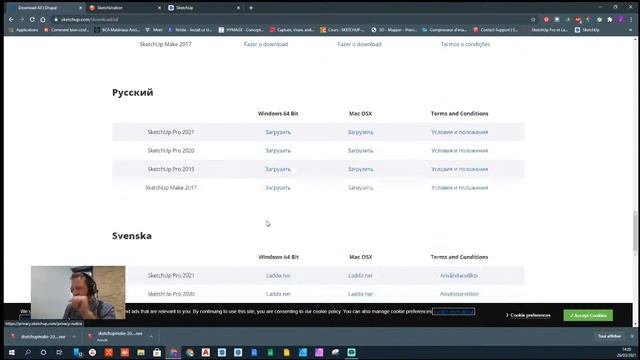Download Swedish SketchUp Pro 2021 for Windows
The width and height of the screenshot is (640, 360).
point(278,276)
